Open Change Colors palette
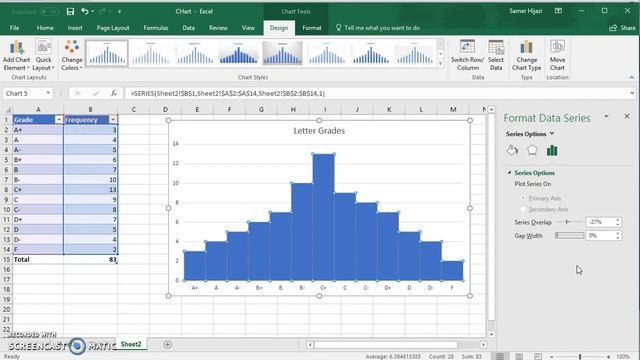 click(72, 56)
